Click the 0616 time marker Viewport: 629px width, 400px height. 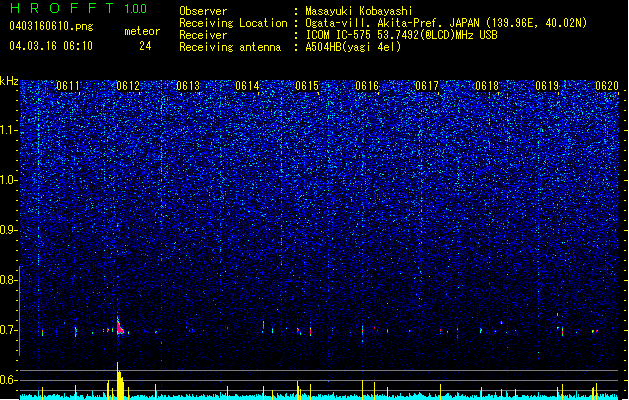(x=367, y=86)
